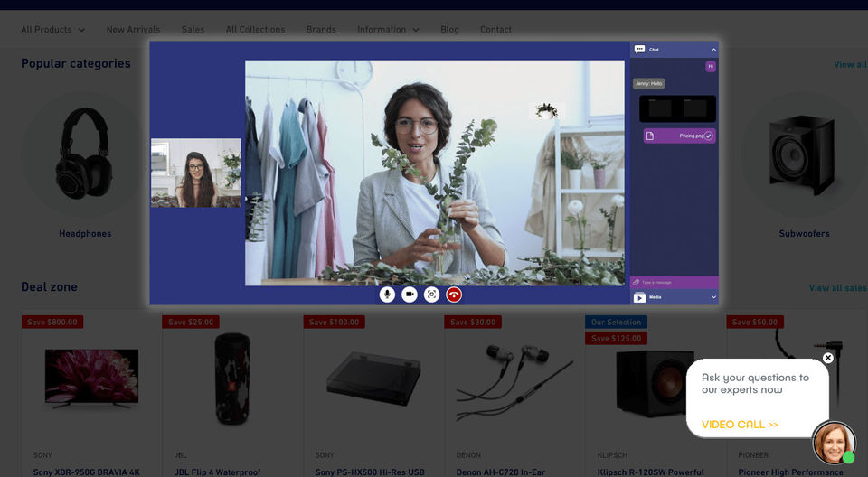The width and height of the screenshot is (868, 477).
Task: Click the Subwoofers category label
Action: coord(804,233)
